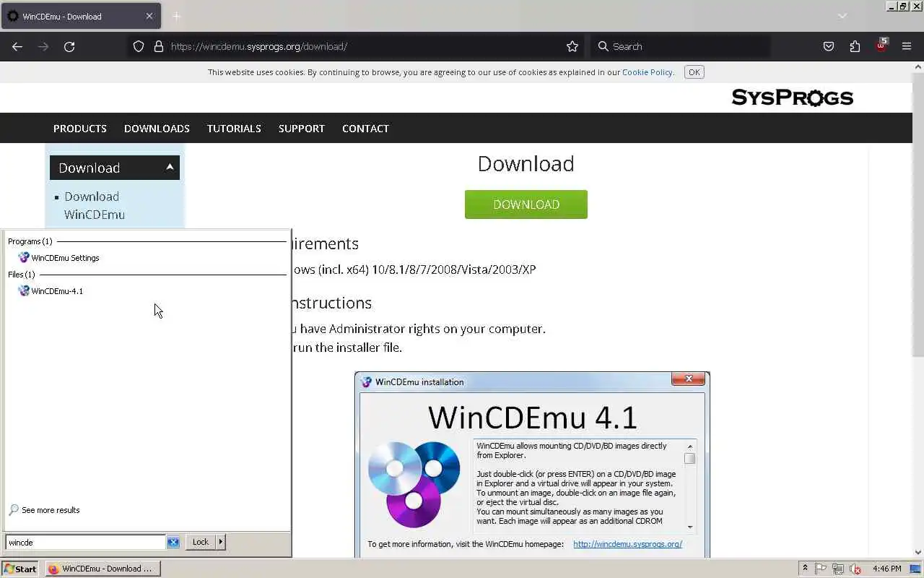Bookmark this page with the star icon

coord(572,46)
